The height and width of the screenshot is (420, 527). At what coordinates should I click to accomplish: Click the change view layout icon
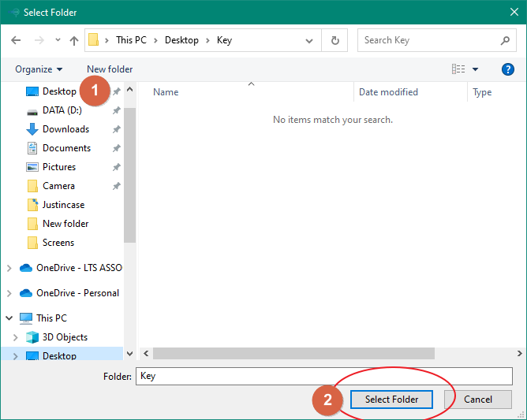coord(458,69)
